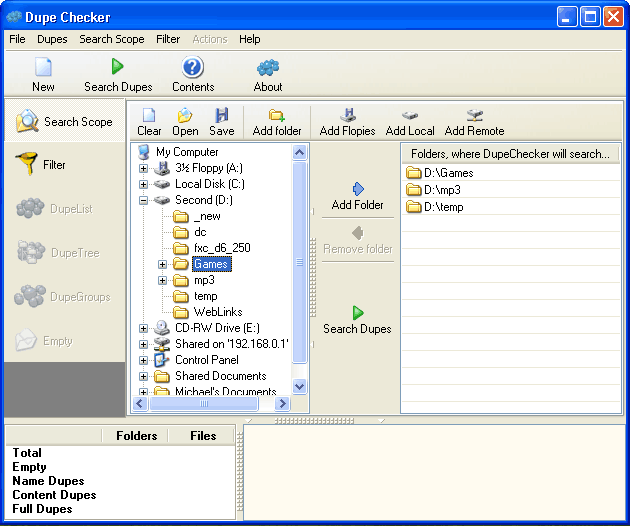Open the Filter menu in menu bar
The height and width of the screenshot is (526, 630).
click(168, 39)
